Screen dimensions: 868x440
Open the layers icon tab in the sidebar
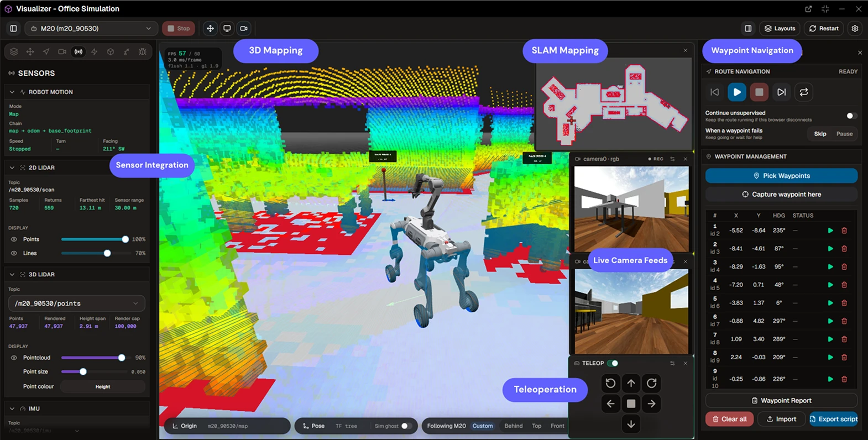coord(14,51)
